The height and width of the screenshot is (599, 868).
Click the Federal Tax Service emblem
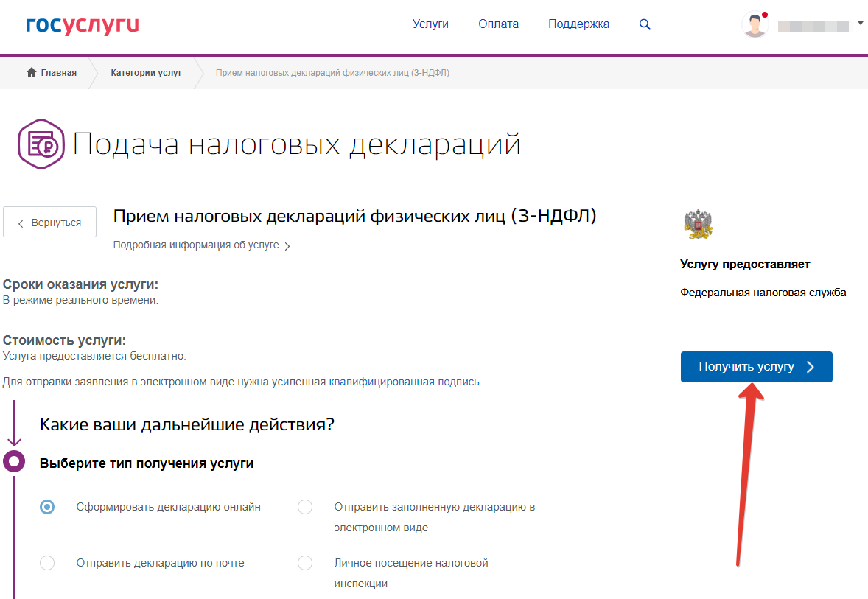(698, 224)
